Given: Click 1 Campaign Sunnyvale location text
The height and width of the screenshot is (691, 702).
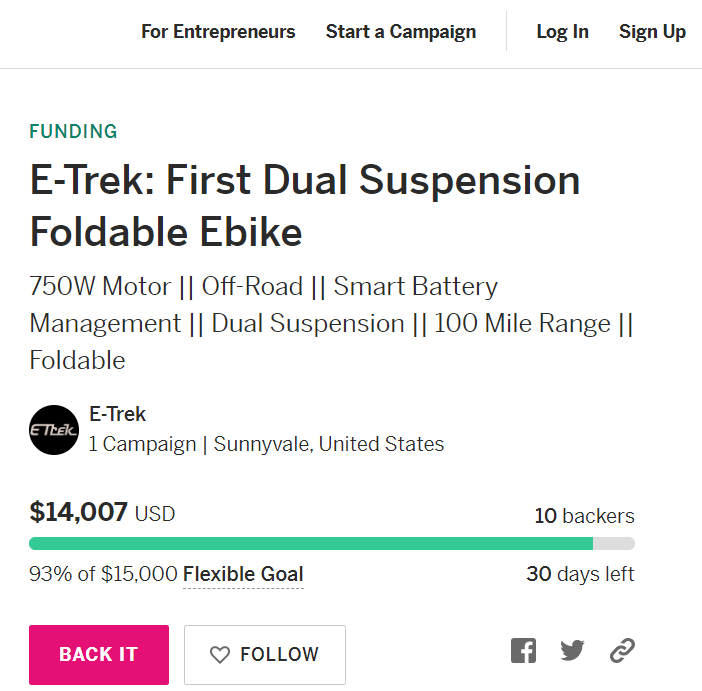Looking at the screenshot, I should (x=266, y=444).
